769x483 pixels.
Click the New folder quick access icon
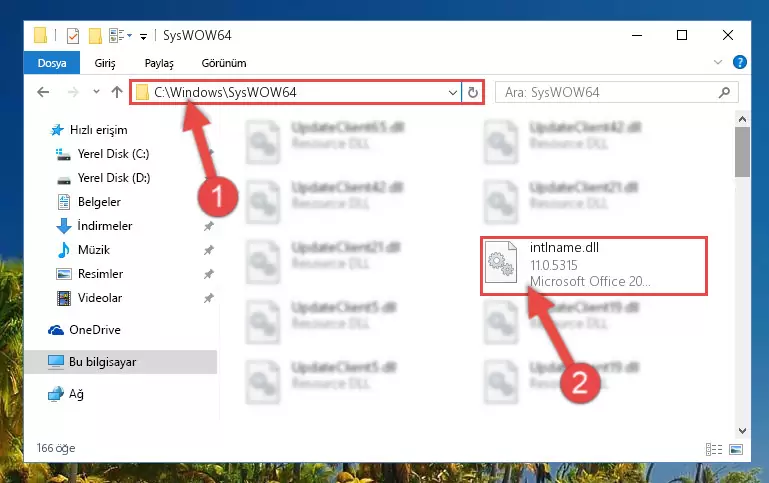(x=95, y=36)
